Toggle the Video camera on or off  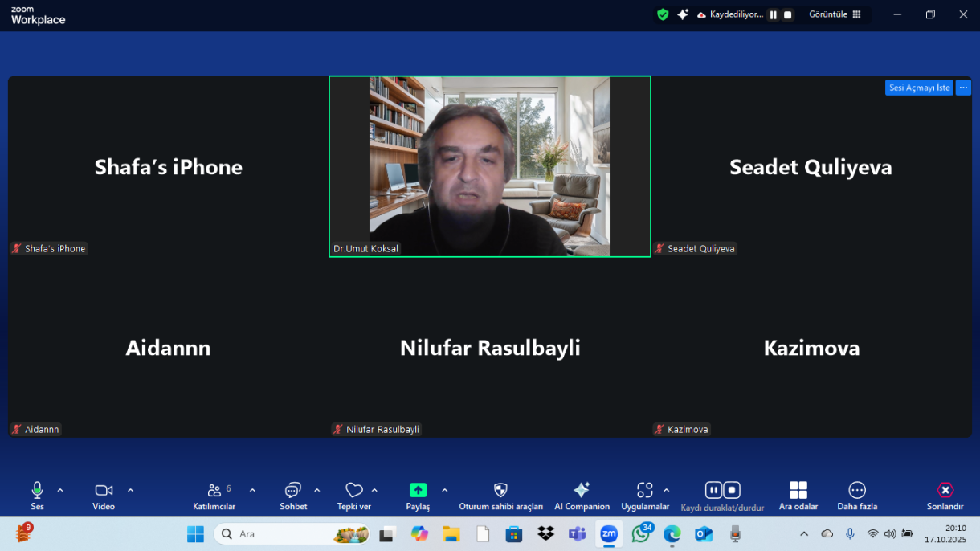(x=104, y=490)
